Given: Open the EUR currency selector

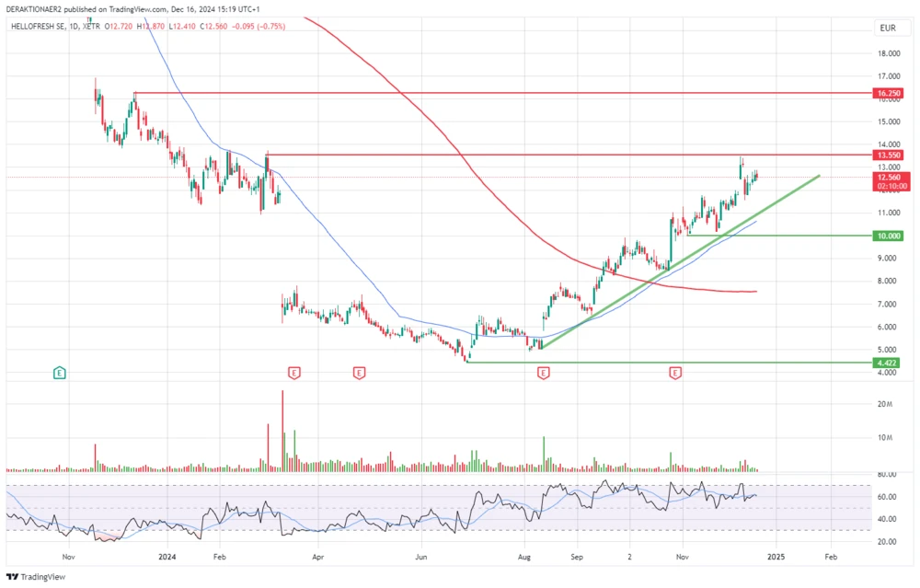Looking at the screenshot, I should click(887, 29).
